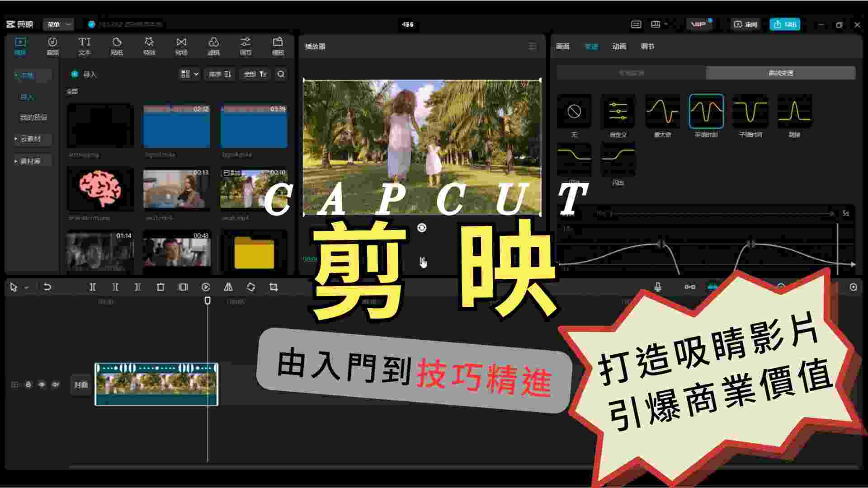
Task: Open the Text (文本) tab
Action: [x=85, y=46]
